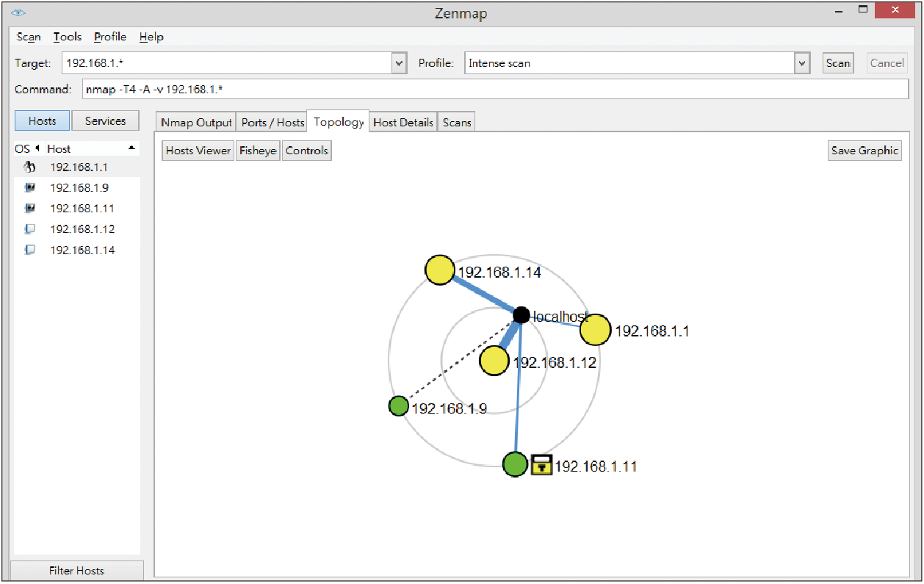
Task: Select the OS icon beside 192.168.1.12
Action: [x=30, y=229]
